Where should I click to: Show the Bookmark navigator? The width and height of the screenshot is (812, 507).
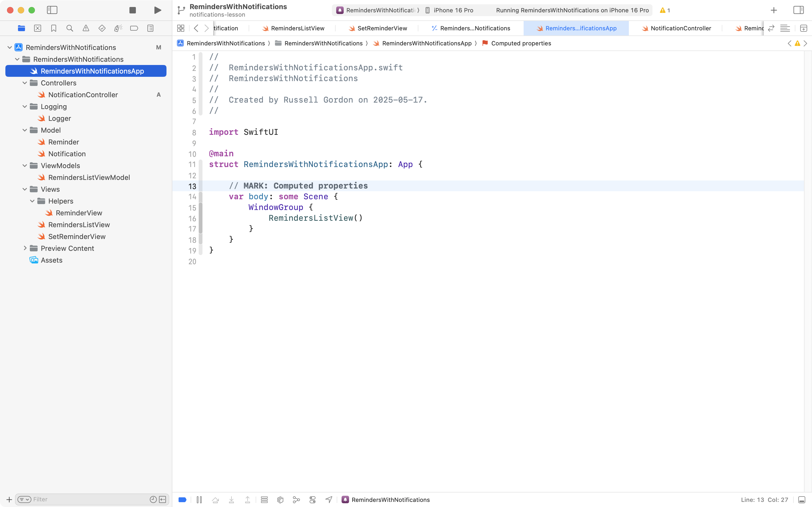(54, 28)
